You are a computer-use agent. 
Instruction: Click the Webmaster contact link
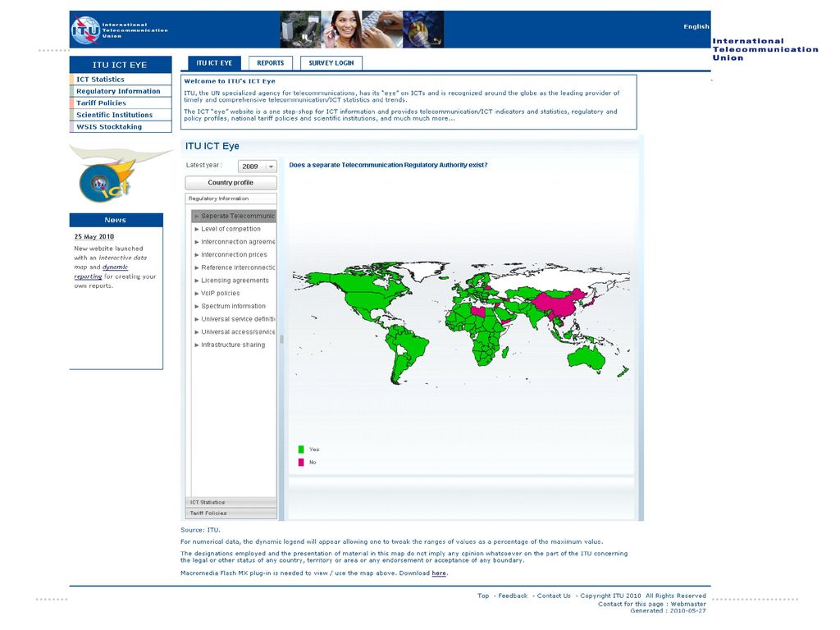click(688, 605)
